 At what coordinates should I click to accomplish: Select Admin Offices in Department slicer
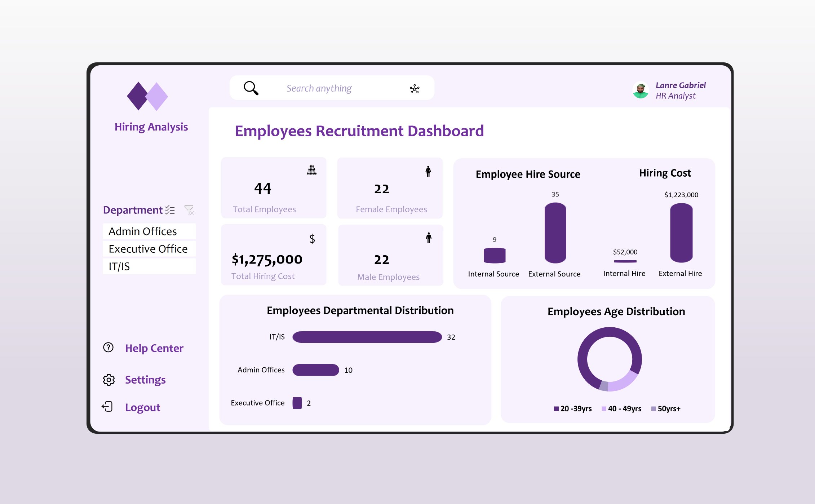[149, 231]
